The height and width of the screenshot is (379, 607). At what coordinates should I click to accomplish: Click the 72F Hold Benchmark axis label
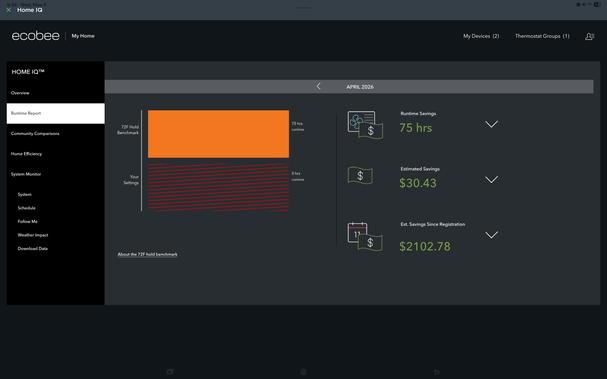pyautogui.click(x=128, y=130)
